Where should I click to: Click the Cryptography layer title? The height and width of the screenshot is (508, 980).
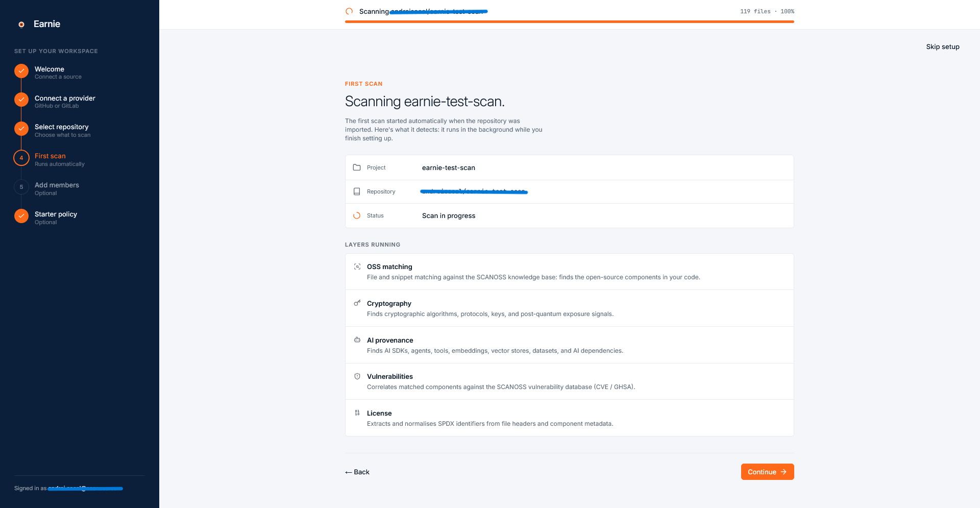point(389,303)
